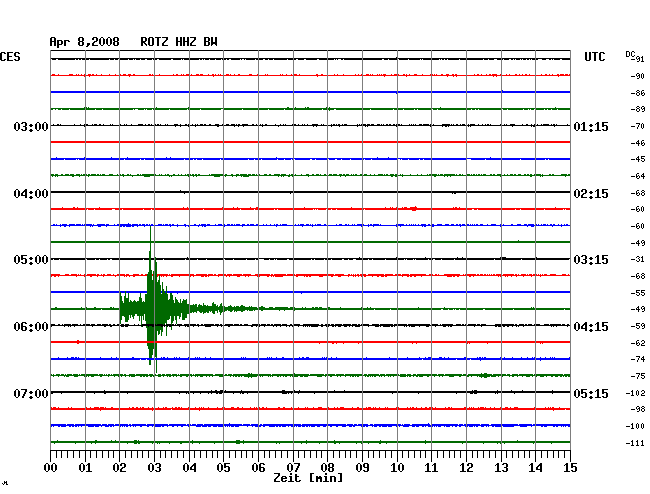
Task: Click the DC offset value "-90"
Action: [638, 76]
